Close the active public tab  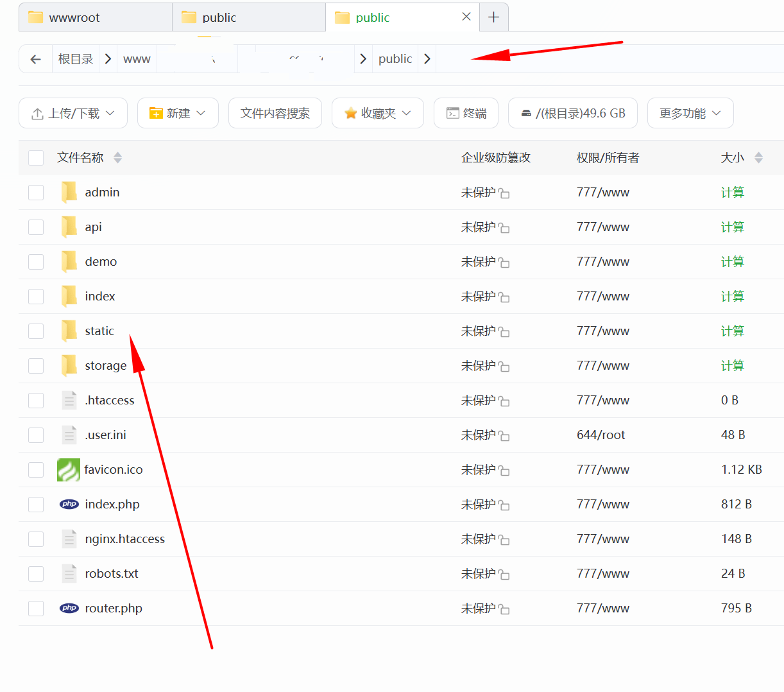(466, 17)
